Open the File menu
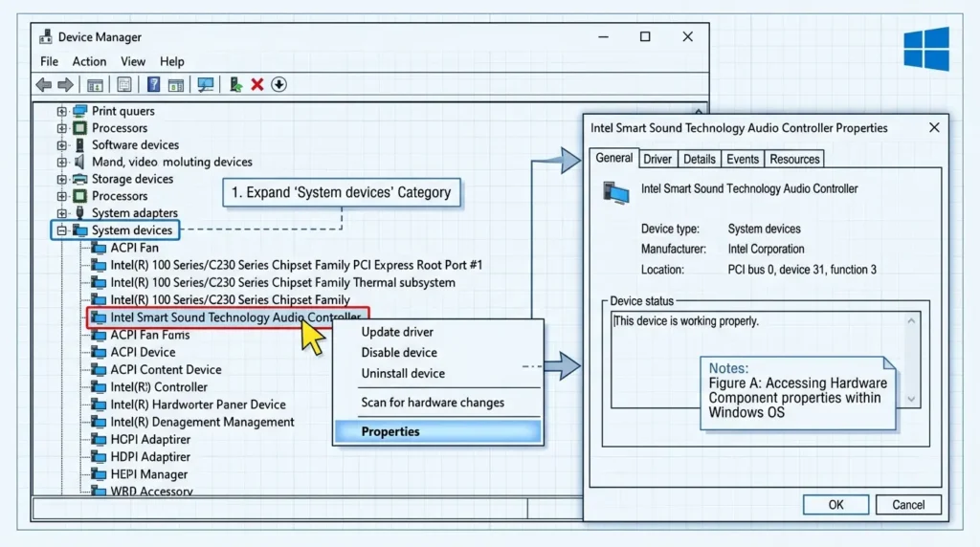Screen dimensions: 980x547 [x=49, y=61]
